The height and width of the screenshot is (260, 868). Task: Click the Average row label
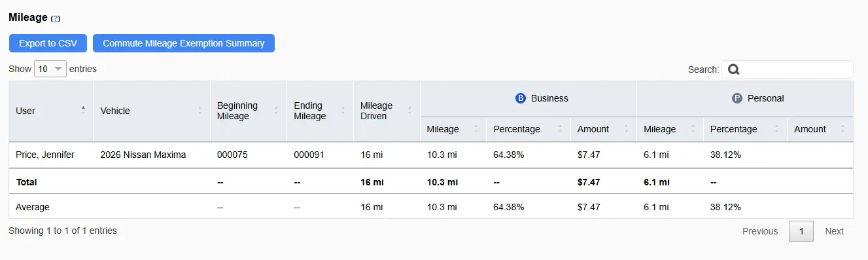tap(33, 207)
